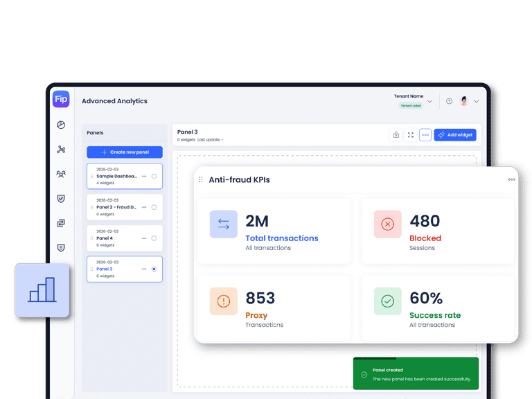This screenshot has width=532, height=399.
Task: Click Create new panel button
Action: [125, 152]
